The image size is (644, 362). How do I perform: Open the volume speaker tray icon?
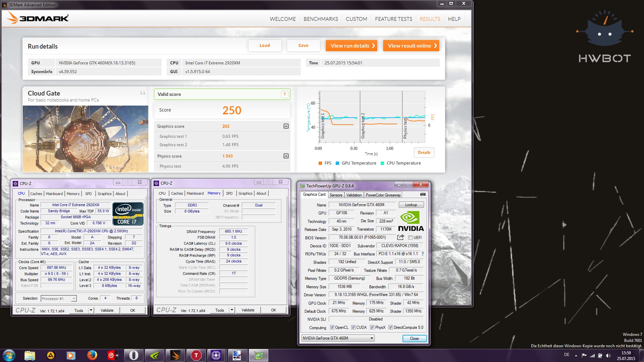[608, 355]
